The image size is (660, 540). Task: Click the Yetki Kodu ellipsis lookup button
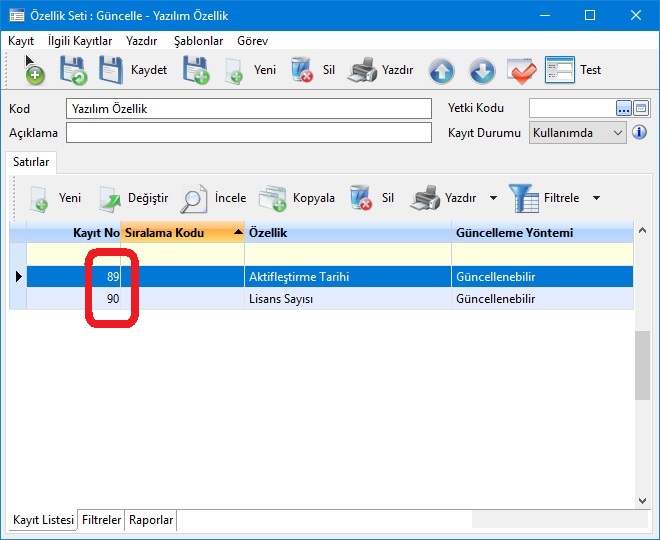tap(623, 108)
